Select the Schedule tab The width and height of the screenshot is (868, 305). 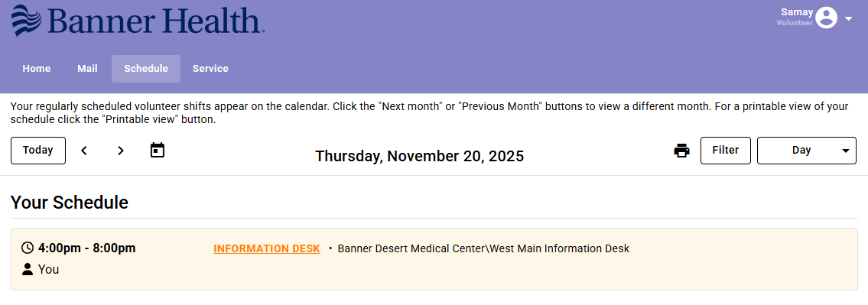point(146,69)
